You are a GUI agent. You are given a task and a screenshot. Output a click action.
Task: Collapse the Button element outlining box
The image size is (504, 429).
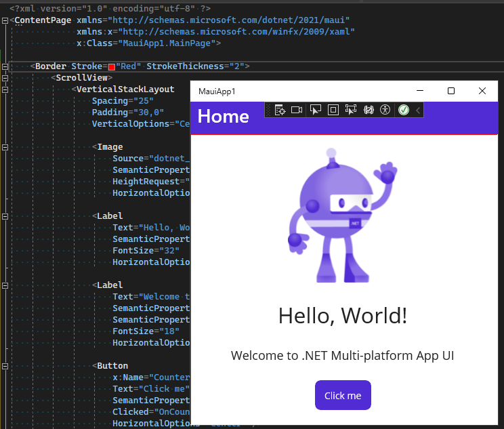[x=5, y=366]
